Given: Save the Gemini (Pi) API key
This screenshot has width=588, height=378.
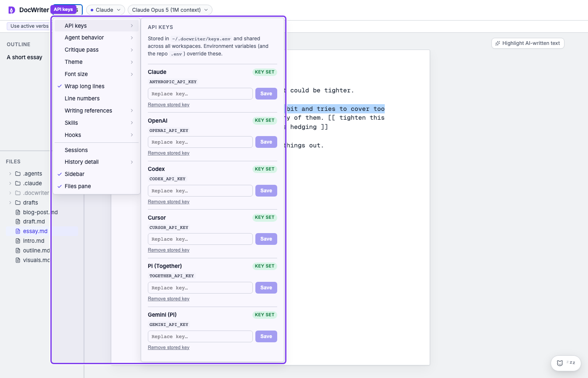Looking at the screenshot, I should [266, 336].
